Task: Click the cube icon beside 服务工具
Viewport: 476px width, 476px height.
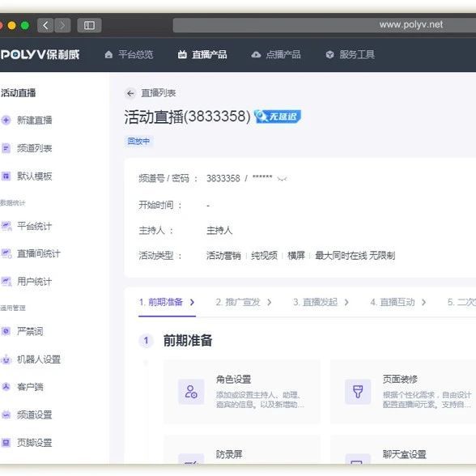Action: pos(329,55)
